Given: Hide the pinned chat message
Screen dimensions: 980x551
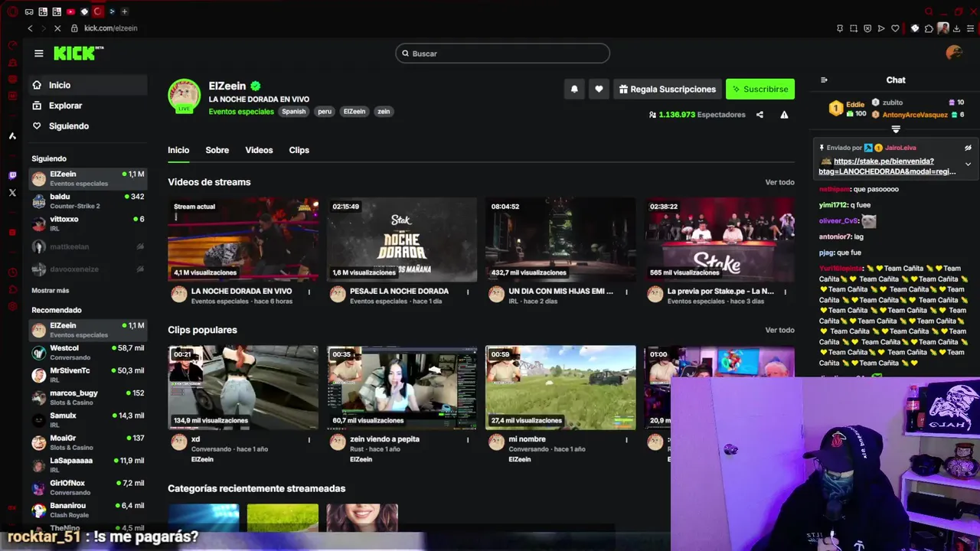Looking at the screenshot, I should pyautogui.click(x=968, y=148).
